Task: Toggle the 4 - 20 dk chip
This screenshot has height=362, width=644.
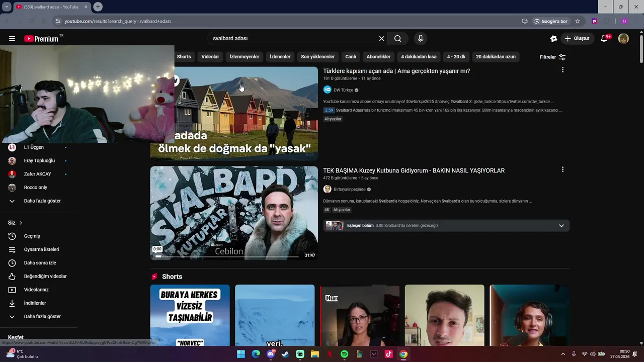Action: coord(456,57)
